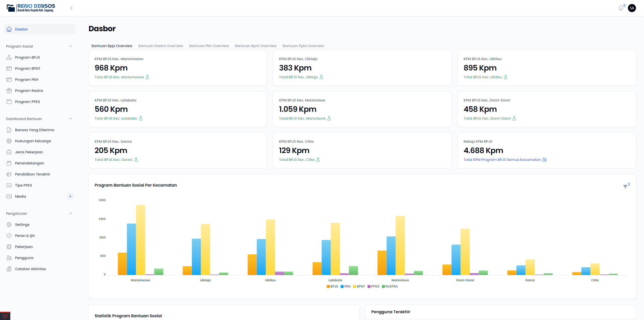Open the Media link in the sidebar
Viewport: 644px width, 320px height.
click(x=21, y=196)
